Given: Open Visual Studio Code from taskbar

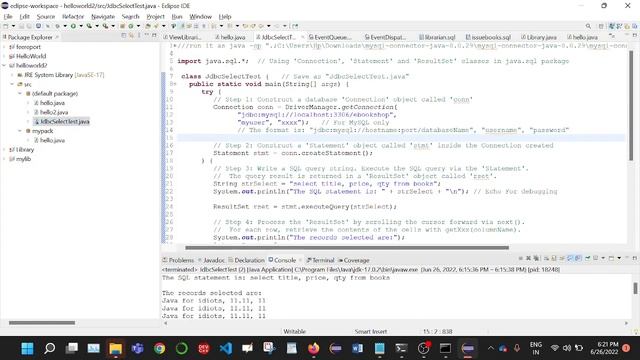Looking at the screenshot, I should tap(226, 348).
